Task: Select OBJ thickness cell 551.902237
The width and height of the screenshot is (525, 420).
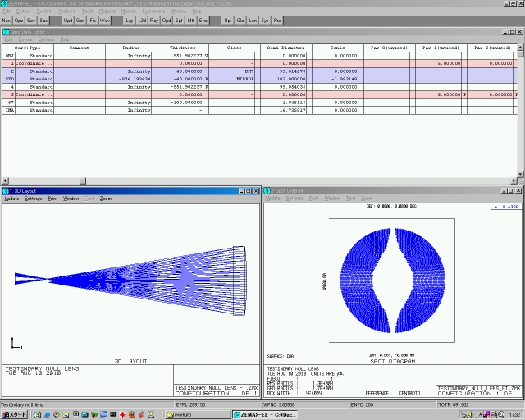Action: (180, 56)
